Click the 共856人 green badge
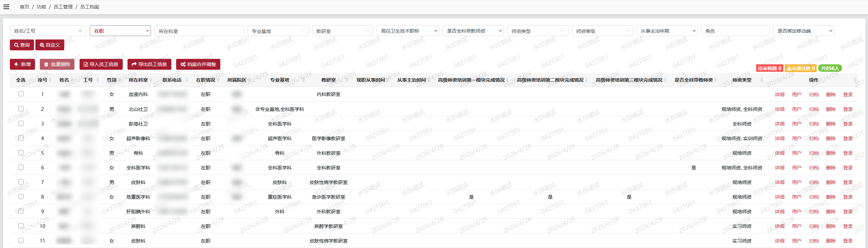The image size is (868, 248). [x=830, y=68]
